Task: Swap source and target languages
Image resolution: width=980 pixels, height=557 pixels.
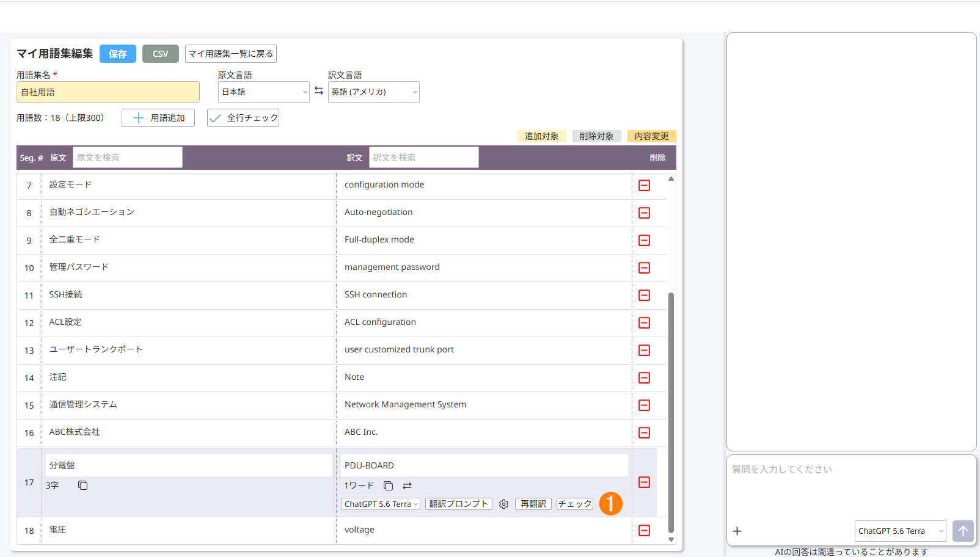Action: (319, 90)
